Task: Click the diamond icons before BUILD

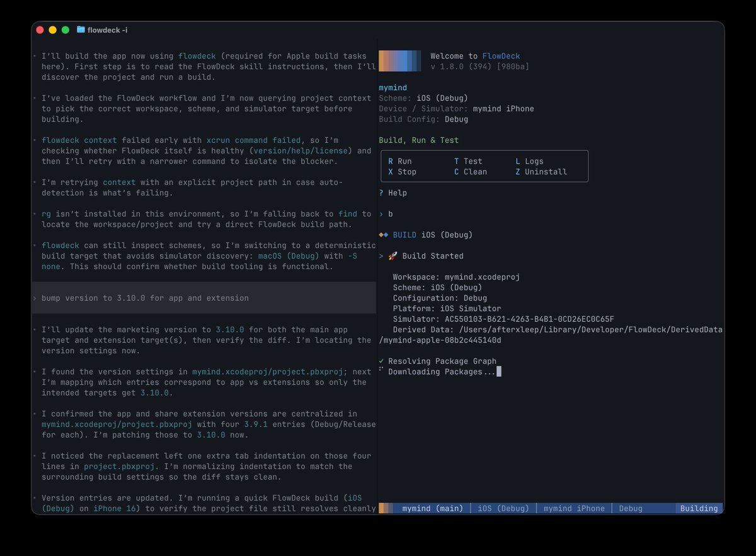Action: [384, 235]
